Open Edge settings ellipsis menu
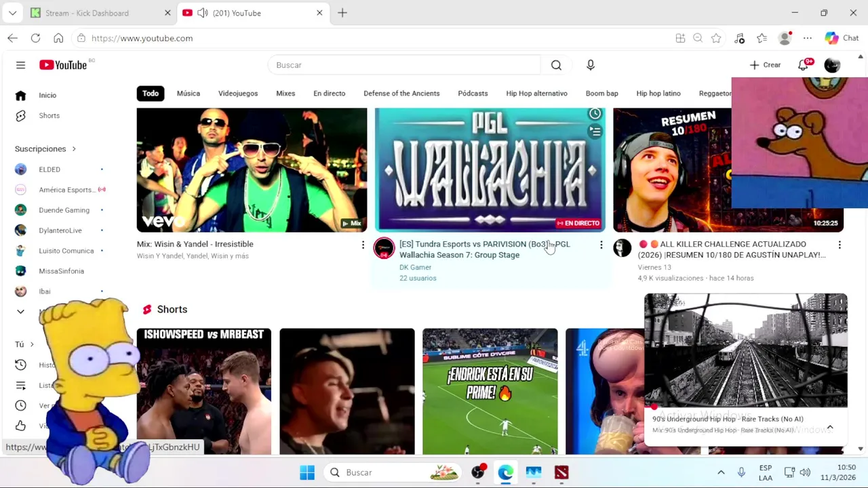The height and width of the screenshot is (488, 868). tap(807, 38)
